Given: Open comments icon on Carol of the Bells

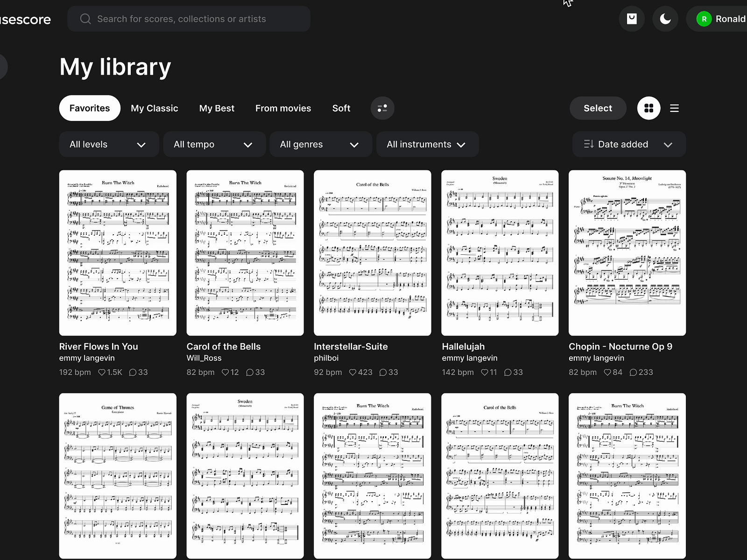Looking at the screenshot, I should click(250, 372).
